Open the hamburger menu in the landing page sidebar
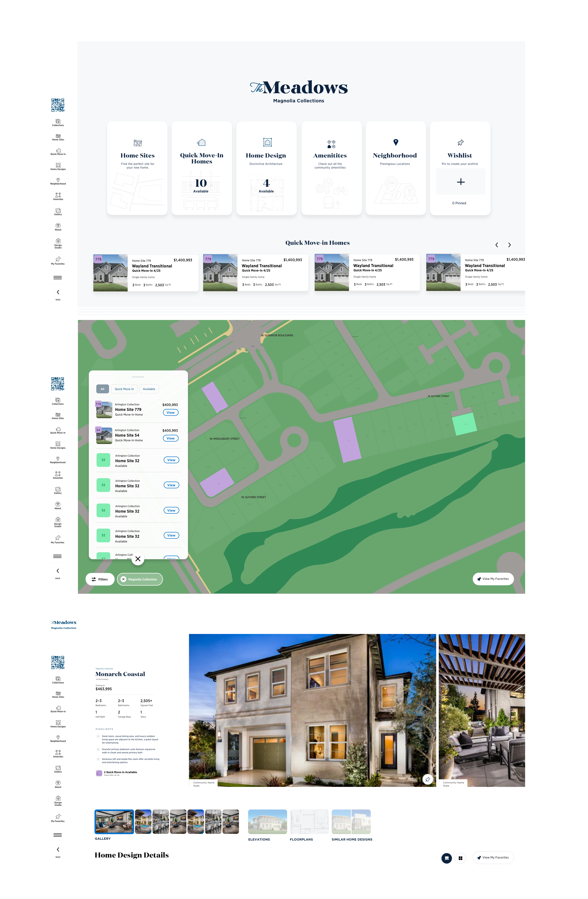Viewport: 588px width, 899px height. click(58, 278)
